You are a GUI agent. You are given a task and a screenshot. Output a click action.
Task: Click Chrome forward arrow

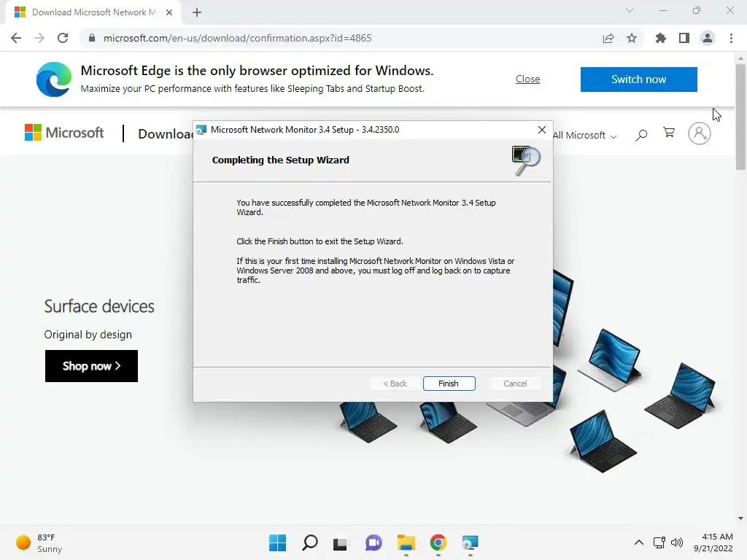tap(39, 38)
